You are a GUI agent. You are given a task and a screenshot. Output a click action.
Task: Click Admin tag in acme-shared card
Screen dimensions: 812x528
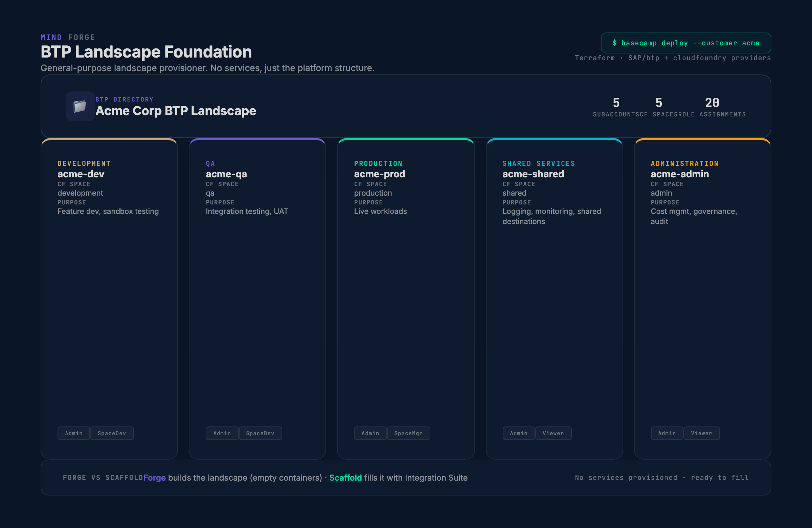click(518, 433)
